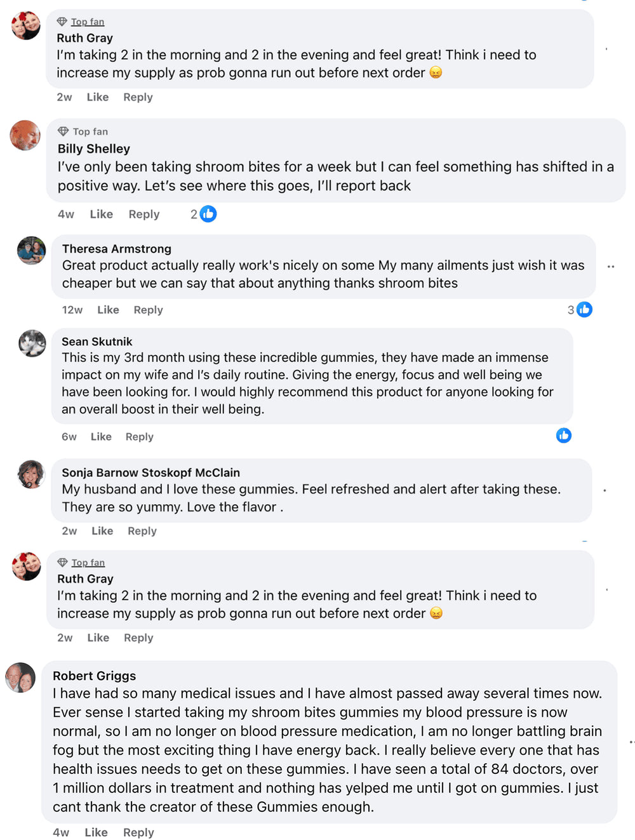This screenshot has width=635, height=840.
Task: Click the blue like icon on Sean Skutnik's comment
Action: click(563, 435)
